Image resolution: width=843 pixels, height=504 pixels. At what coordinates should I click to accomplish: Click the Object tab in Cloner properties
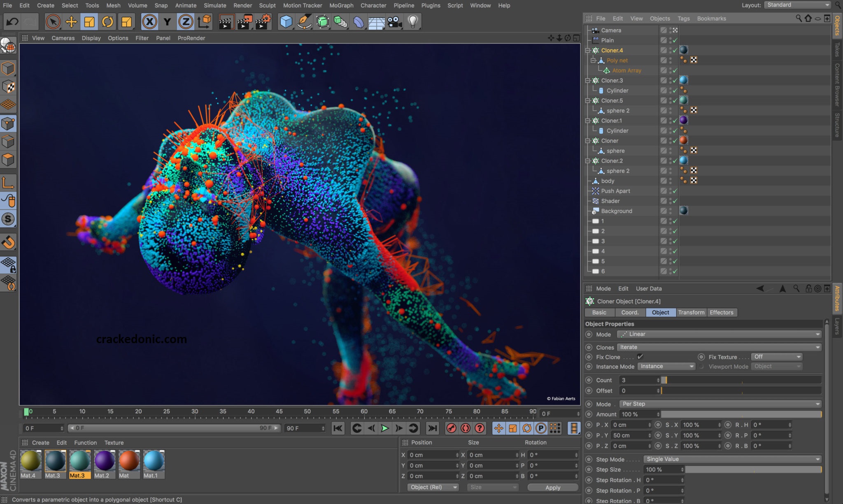660,312
